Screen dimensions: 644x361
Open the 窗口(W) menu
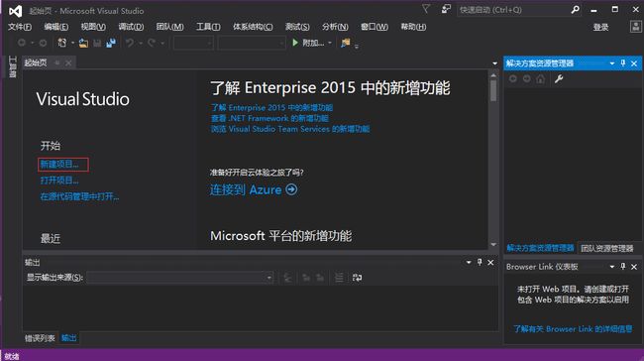coord(375,27)
